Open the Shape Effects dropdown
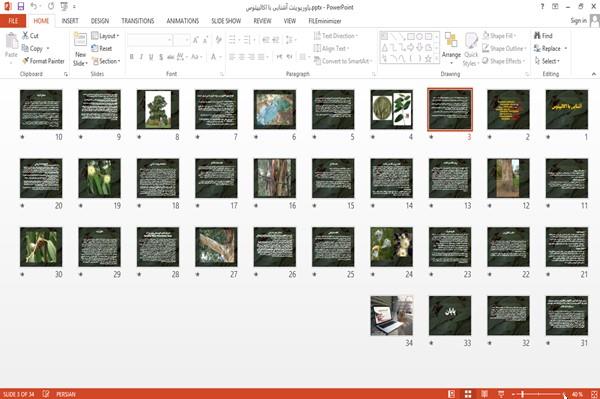Viewport: 600px width, 399px height. [503, 61]
